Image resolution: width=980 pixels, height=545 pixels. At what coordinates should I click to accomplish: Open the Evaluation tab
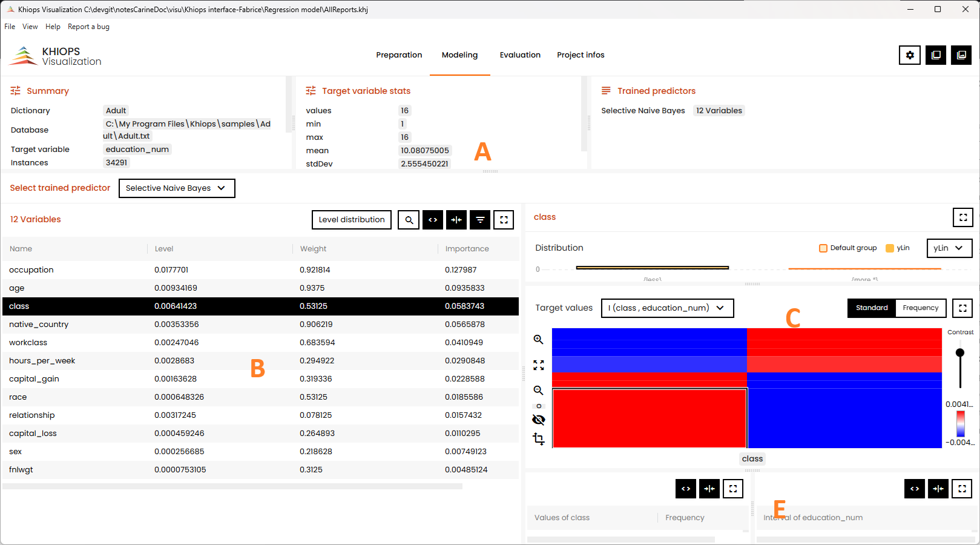[x=520, y=55]
